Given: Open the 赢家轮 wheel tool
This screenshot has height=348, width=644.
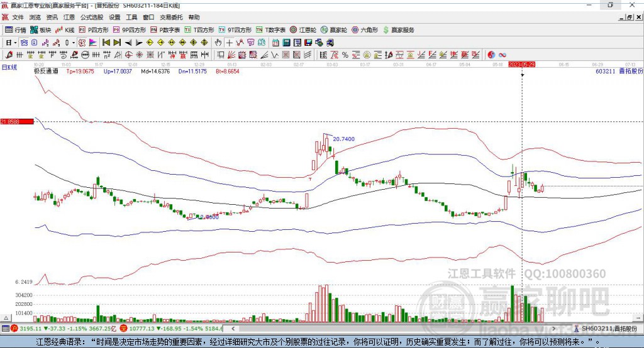Looking at the screenshot, I should pos(334,30).
